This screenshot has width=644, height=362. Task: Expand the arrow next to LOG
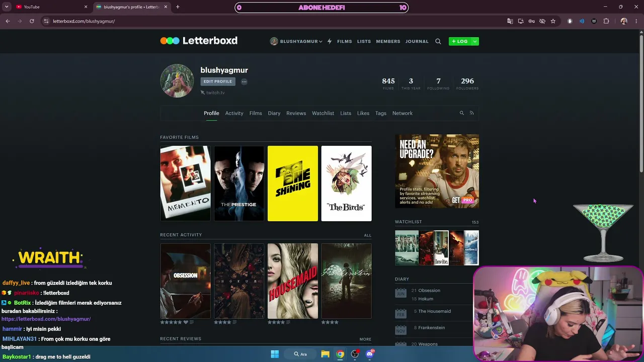click(474, 41)
